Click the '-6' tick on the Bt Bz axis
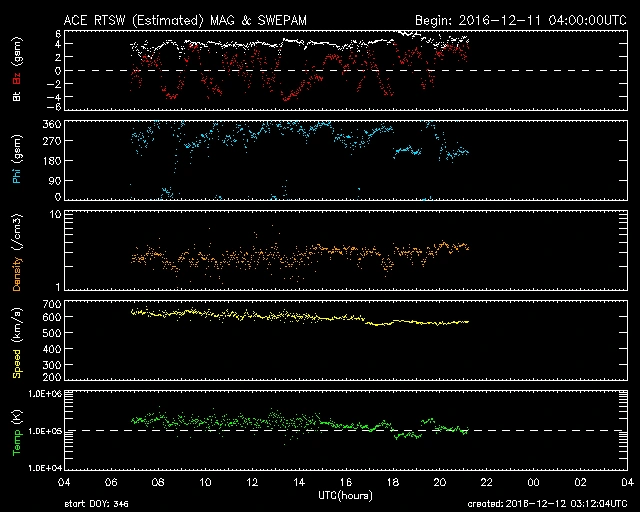 click(54, 107)
